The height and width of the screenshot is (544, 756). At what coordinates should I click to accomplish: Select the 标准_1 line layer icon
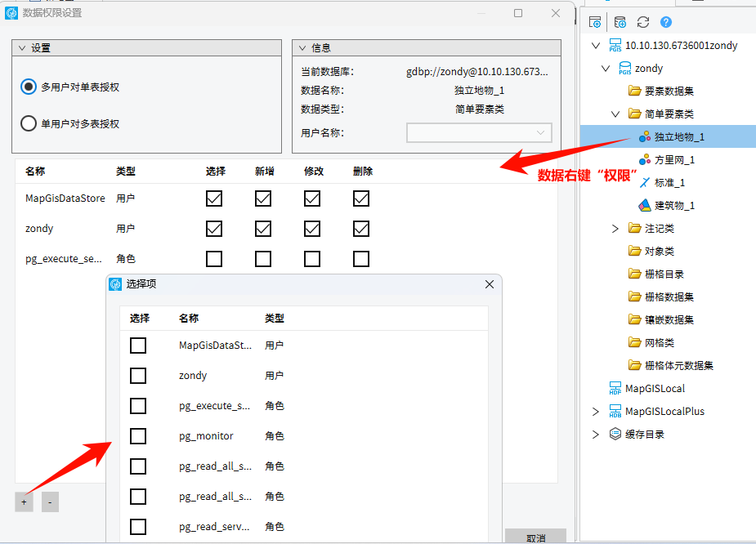[x=644, y=182]
